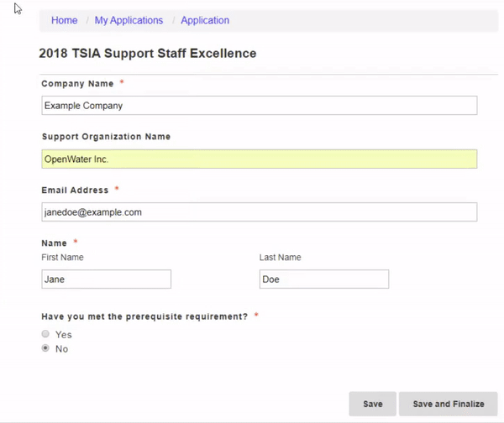Focus the Company Name text field
The width and height of the screenshot is (504, 423).
point(259,106)
